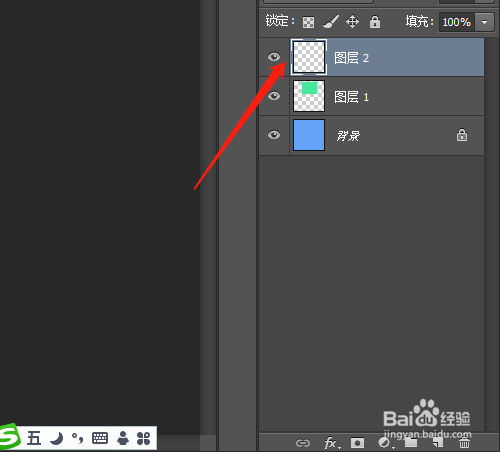Open the IME toolbox four-leaf icon
The height and width of the screenshot is (452, 500).
[144, 438]
